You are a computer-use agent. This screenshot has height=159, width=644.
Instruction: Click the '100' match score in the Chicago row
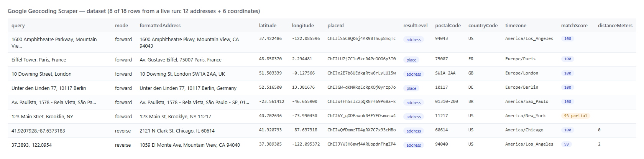click(568, 130)
